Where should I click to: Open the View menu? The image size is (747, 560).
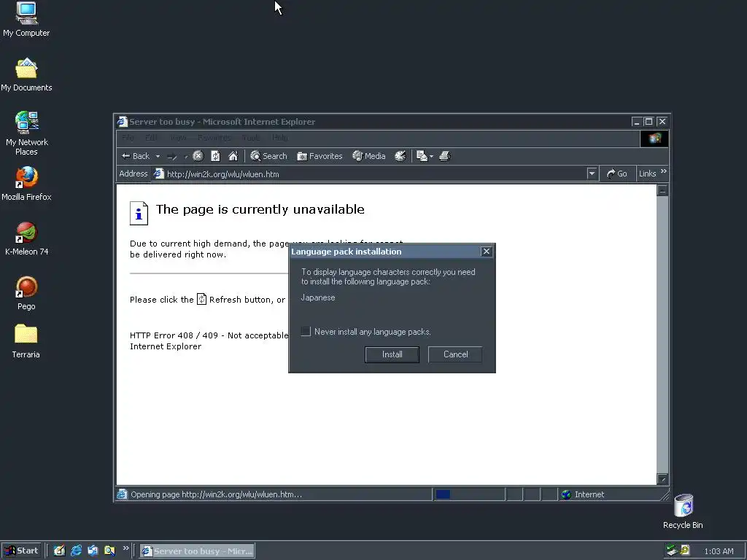click(x=178, y=138)
